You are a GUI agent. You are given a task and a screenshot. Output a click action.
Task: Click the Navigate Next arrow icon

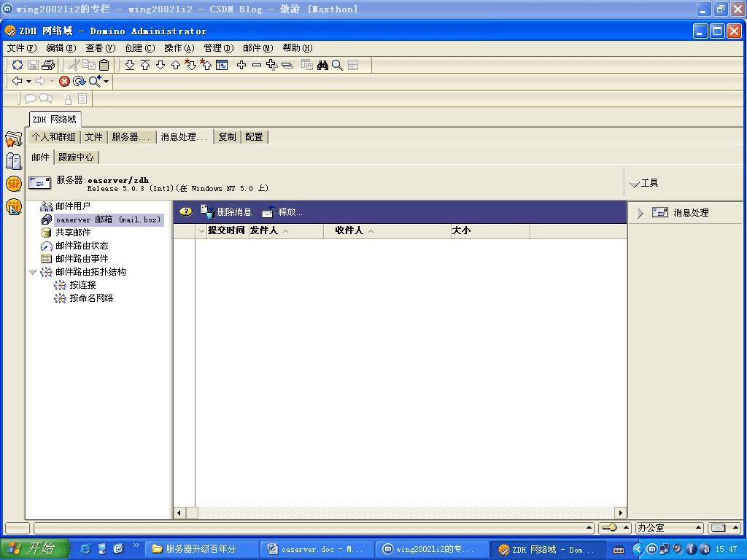160,65
